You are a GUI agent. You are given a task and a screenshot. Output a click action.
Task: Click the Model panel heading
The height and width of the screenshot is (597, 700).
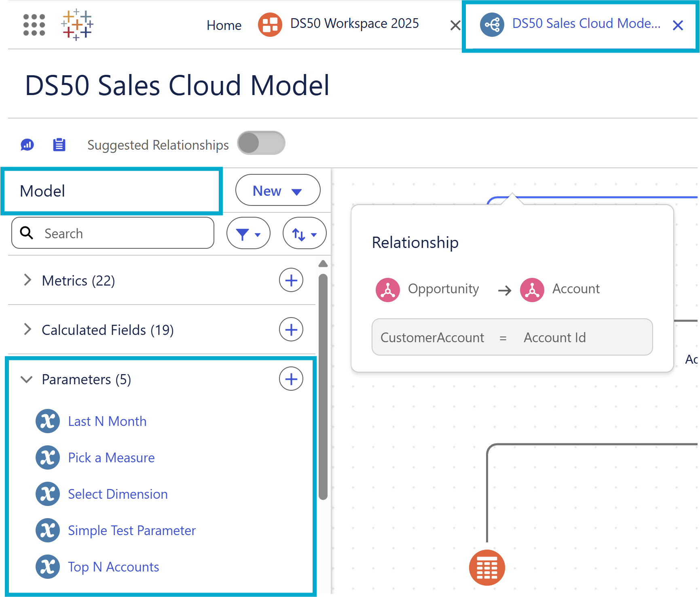click(42, 191)
